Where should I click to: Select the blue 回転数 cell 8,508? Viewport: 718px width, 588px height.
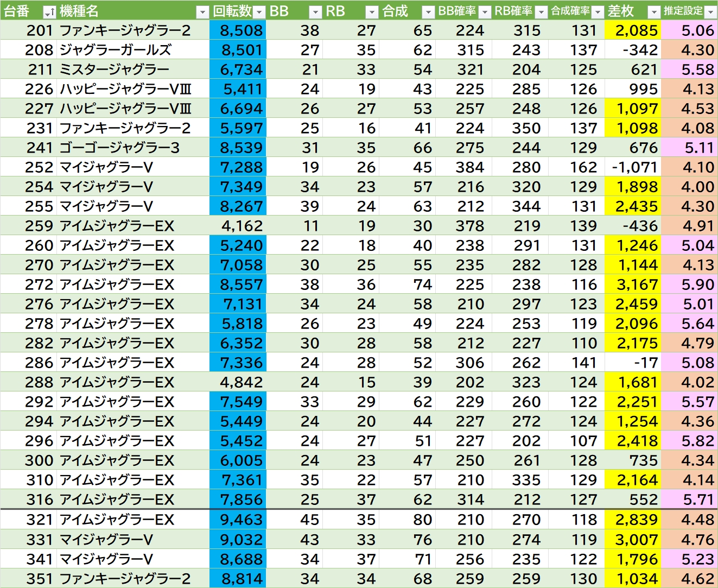(238, 30)
